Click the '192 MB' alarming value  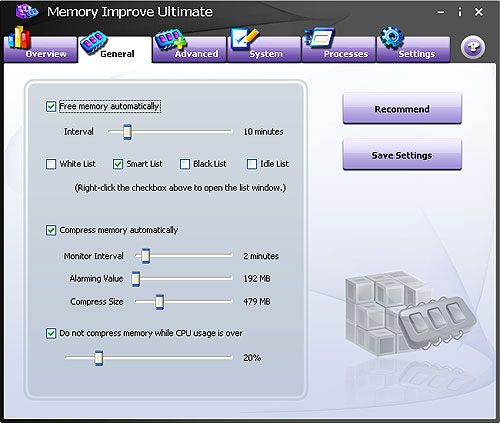(257, 279)
